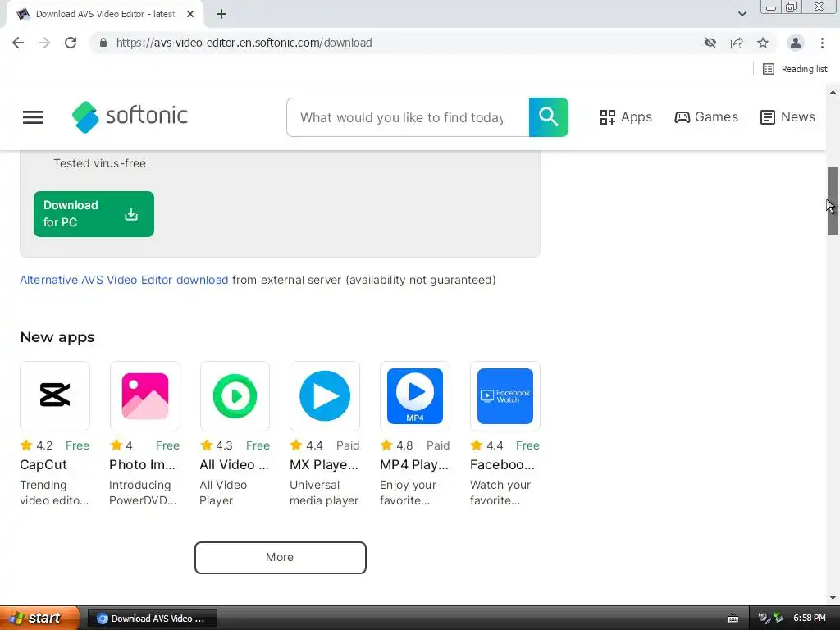Click the Faceboo... title
This screenshot has width=840, height=630.
point(503,464)
